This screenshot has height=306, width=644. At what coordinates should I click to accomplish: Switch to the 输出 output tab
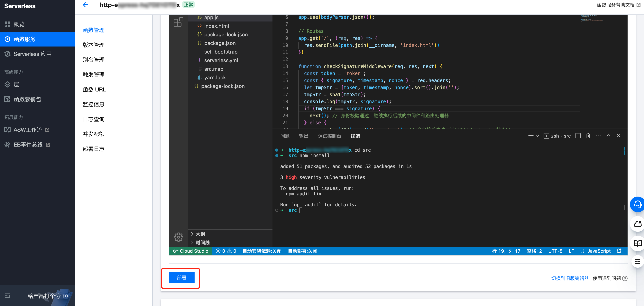click(x=303, y=136)
